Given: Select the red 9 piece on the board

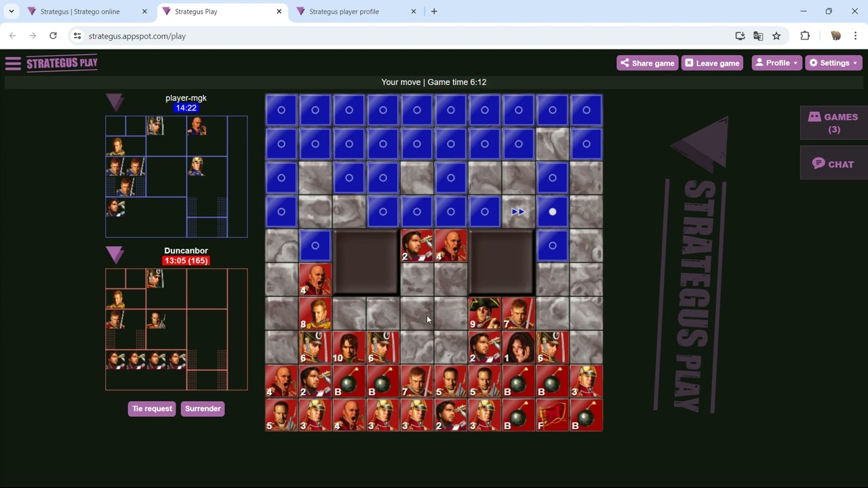Looking at the screenshot, I should (x=484, y=313).
